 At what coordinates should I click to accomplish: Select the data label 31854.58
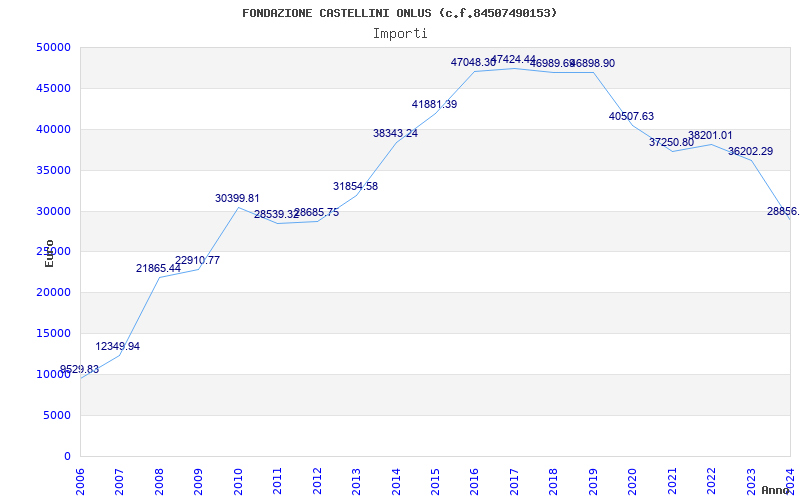[356, 186]
